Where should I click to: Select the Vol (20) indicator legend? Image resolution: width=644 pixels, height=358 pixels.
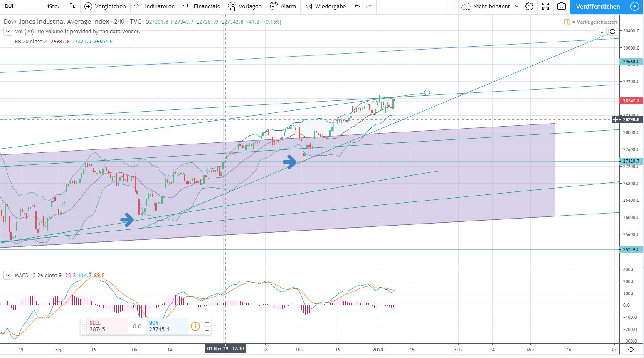77,31
